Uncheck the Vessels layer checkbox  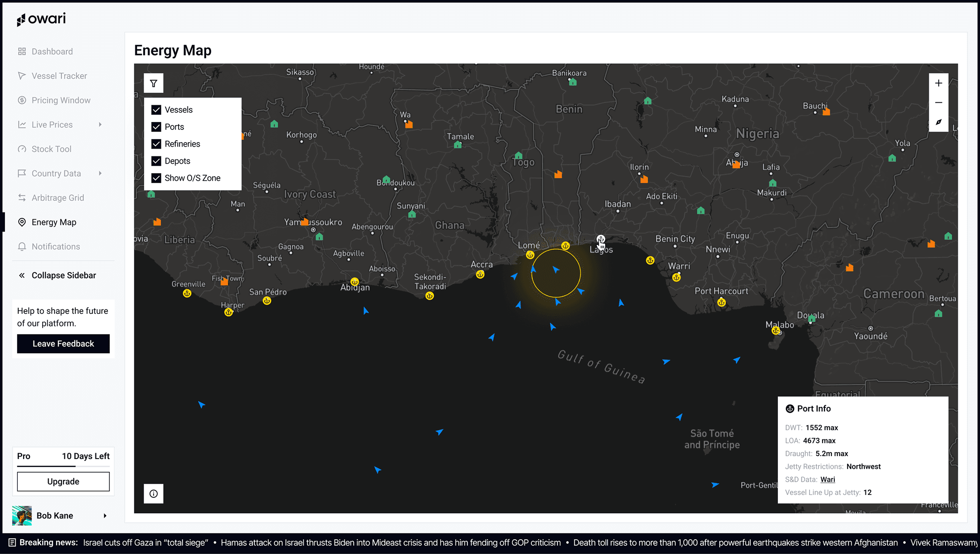(x=156, y=110)
